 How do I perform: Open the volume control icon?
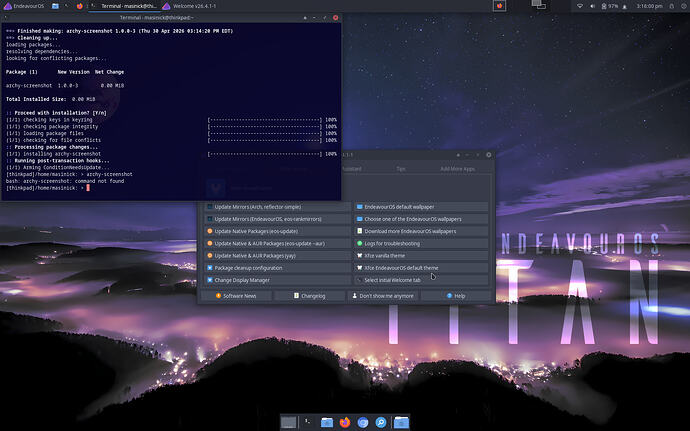pos(592,6)
